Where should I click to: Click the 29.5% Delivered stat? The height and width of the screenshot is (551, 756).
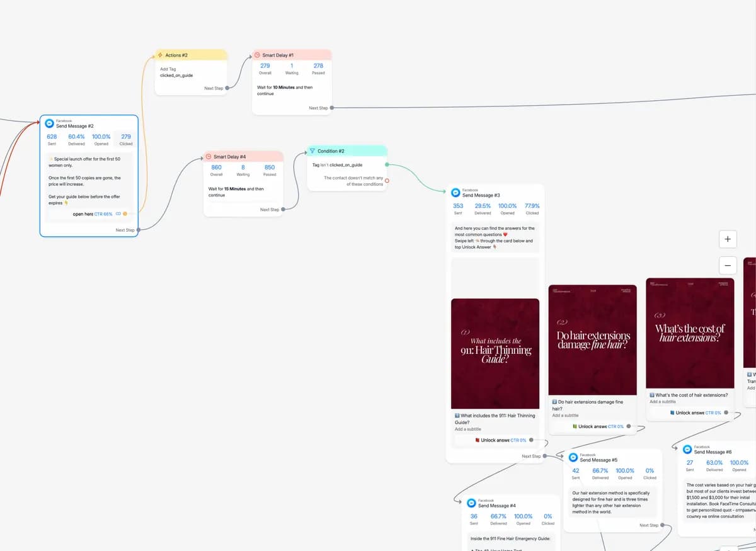(x=483, y=208)
